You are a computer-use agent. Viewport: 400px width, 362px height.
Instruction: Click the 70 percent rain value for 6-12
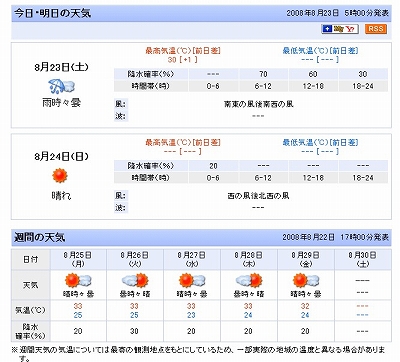click(263, 74)
